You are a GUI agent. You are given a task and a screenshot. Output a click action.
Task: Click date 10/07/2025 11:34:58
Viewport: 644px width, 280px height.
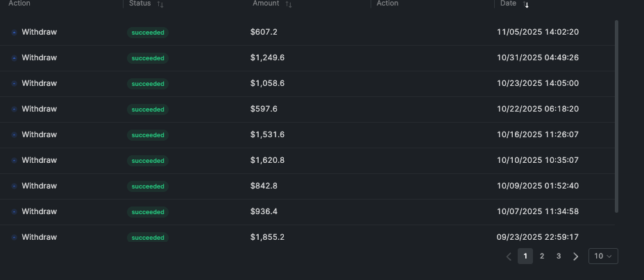[x=538, y=211]
